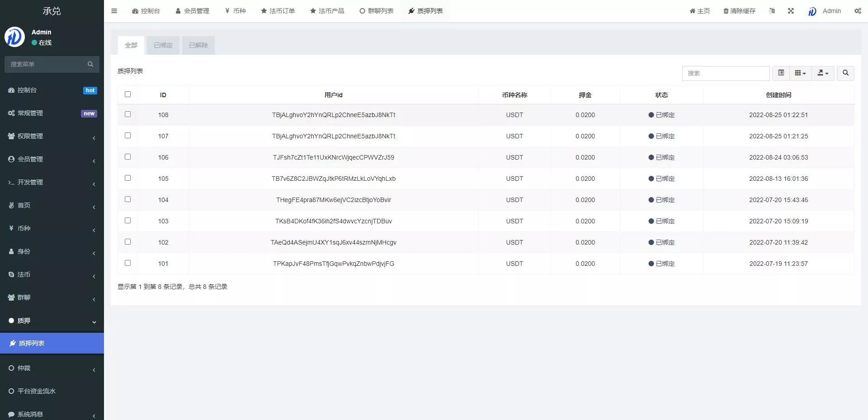Check the row checkbox for ID 108
This screenshot has height=420, width=868.
128,114
